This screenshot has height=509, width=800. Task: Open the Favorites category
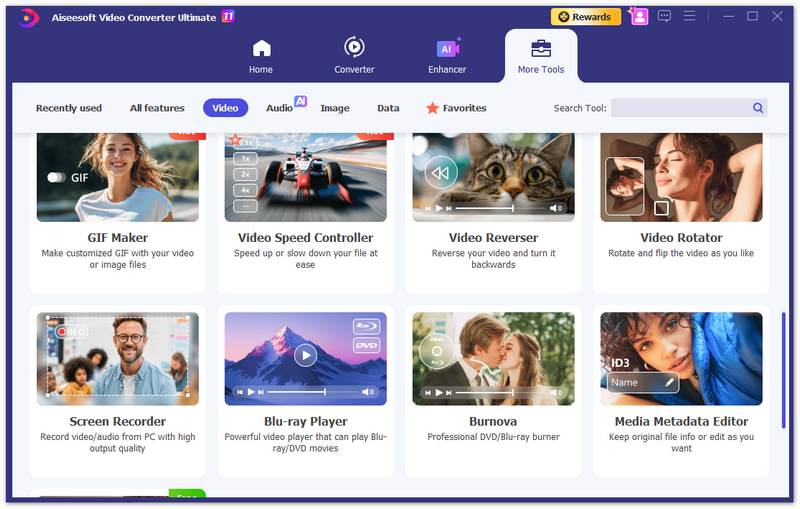(x=456, y=108)
